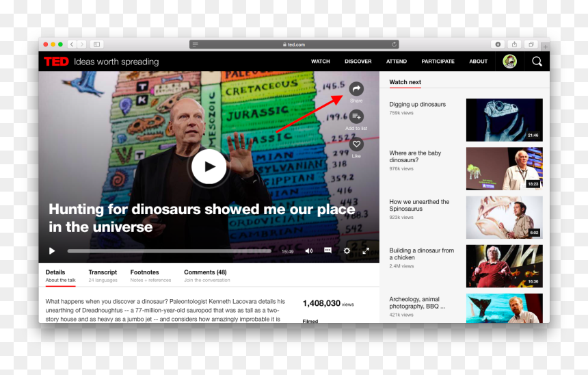The width and height of the screenshot is (588, 375).
Task: Switch to the Footnotes tab
Action: coord(150,276)
